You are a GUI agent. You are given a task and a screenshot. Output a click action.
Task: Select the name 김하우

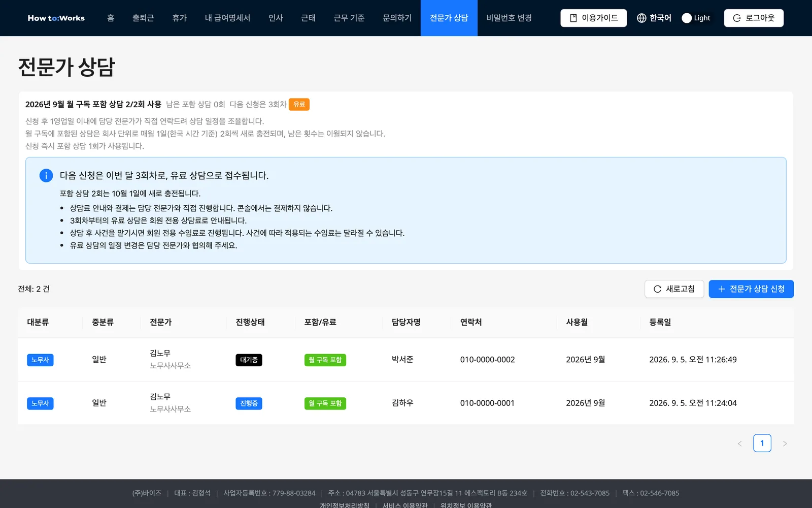pos(402,403)
